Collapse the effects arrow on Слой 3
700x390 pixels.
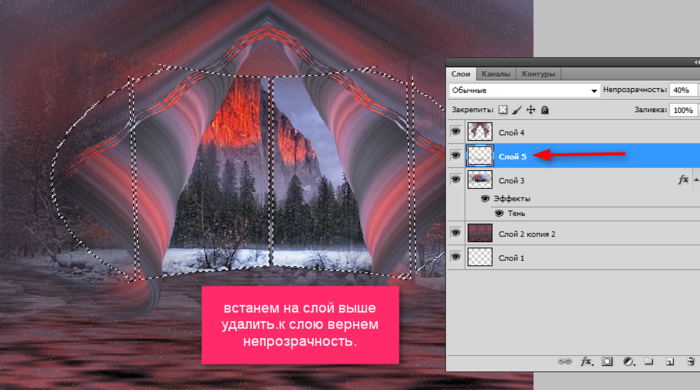696,180
